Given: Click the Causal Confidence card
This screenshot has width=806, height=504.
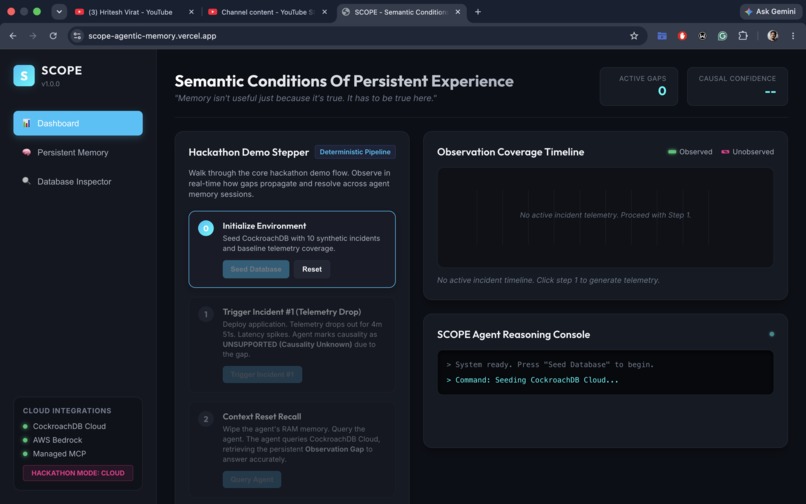Looking at the screenshot, I should [x=737, y=86].
